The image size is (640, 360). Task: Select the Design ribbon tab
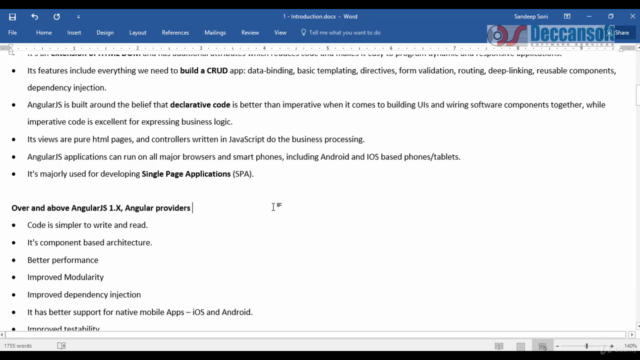(x=105, y=33)
